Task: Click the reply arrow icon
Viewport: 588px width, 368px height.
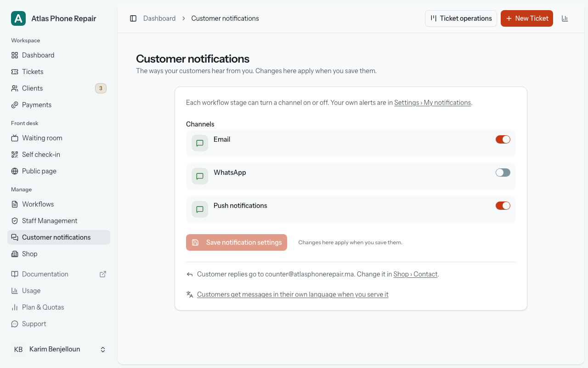Action: (x=190, y=274)
